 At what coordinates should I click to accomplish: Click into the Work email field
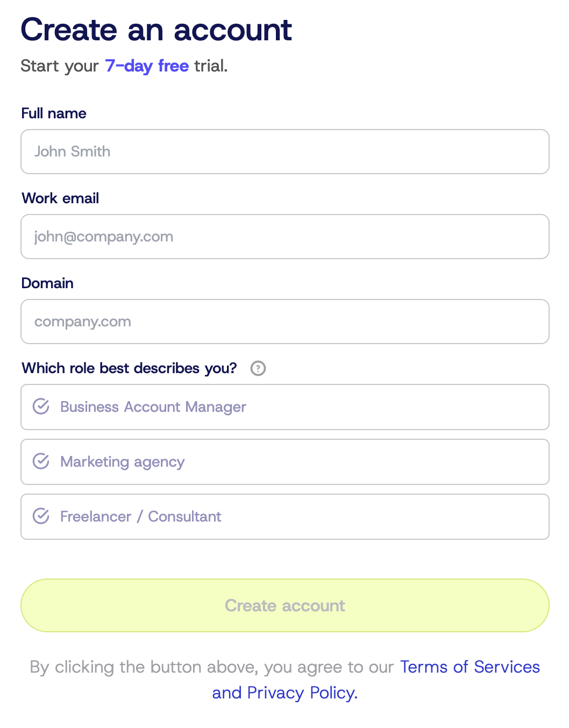285,237
